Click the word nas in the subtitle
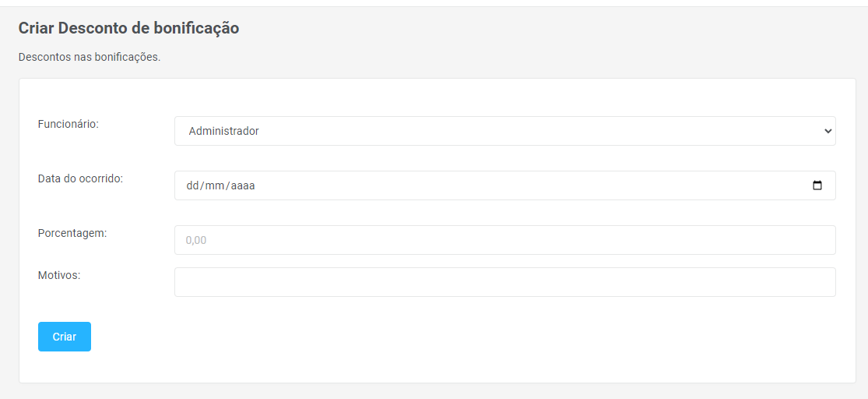Viewport: 868px width, 399px height. point(83,57)
